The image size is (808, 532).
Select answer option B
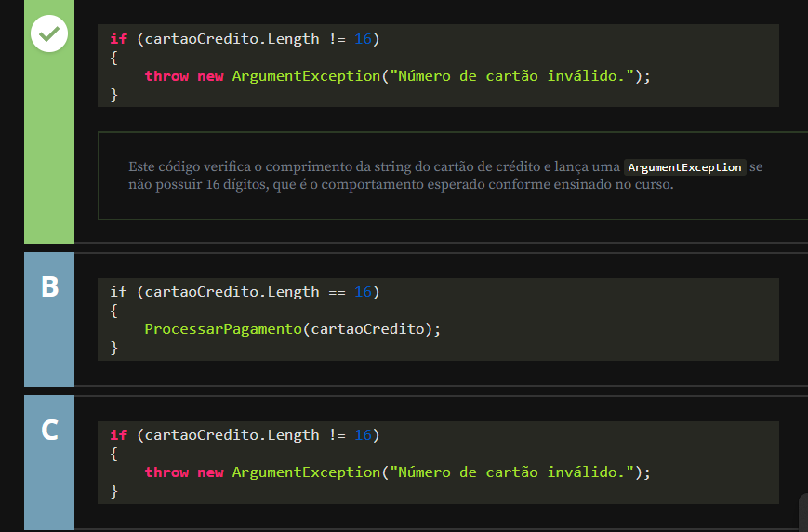(49, 286)
